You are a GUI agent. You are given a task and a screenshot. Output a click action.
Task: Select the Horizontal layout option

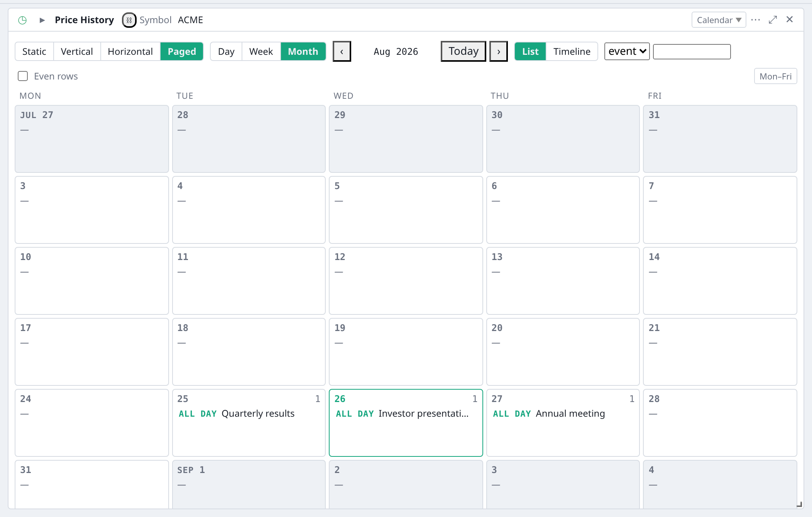pos(130,51)
